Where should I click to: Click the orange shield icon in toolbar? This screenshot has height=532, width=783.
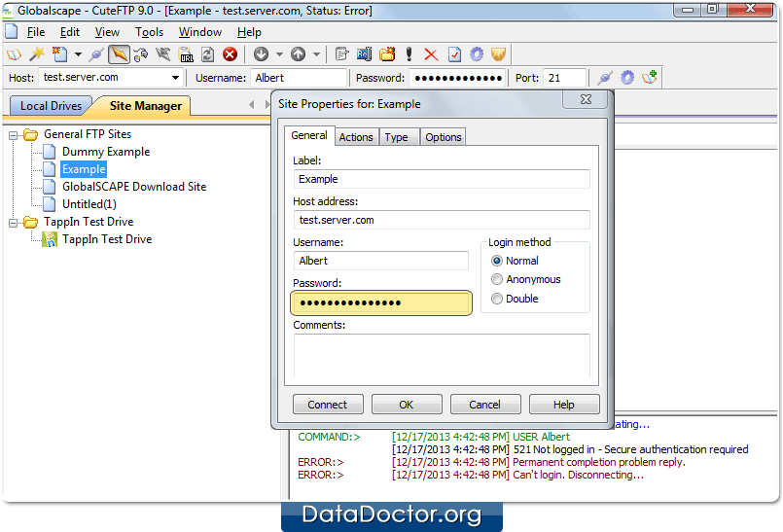498,53
